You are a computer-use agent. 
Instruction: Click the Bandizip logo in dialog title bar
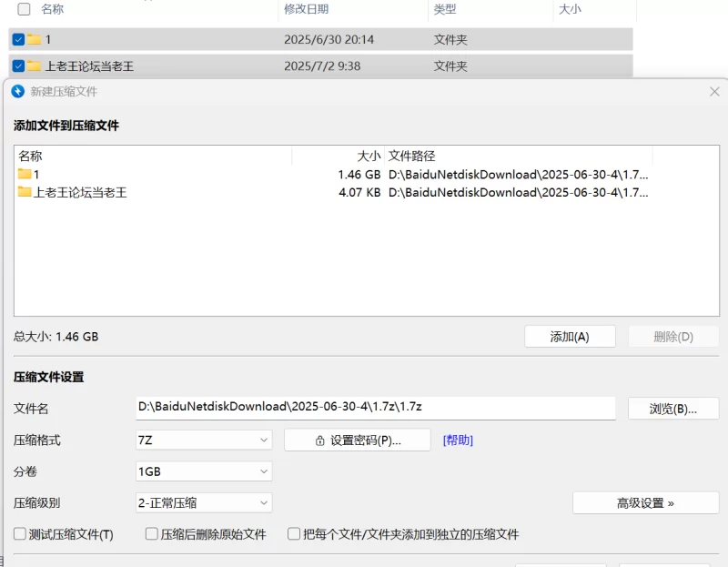click(x=17, y=92)
